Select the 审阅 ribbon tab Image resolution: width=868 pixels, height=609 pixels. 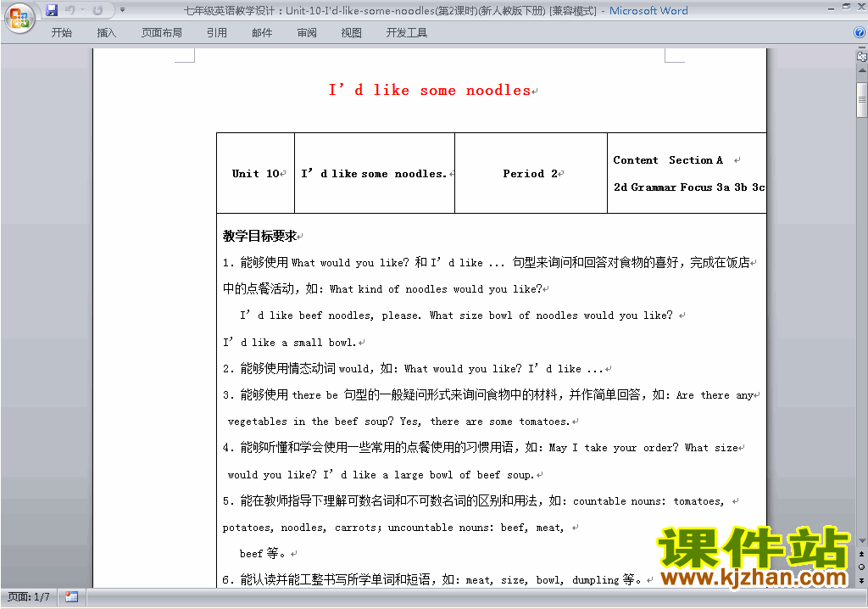pyautogui.click(x=307, y=33)
